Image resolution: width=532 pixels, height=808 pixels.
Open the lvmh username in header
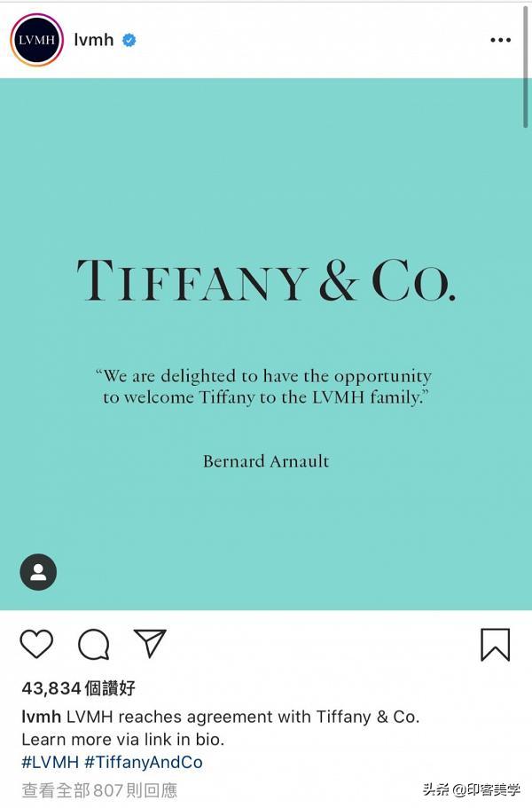point(93,40)
